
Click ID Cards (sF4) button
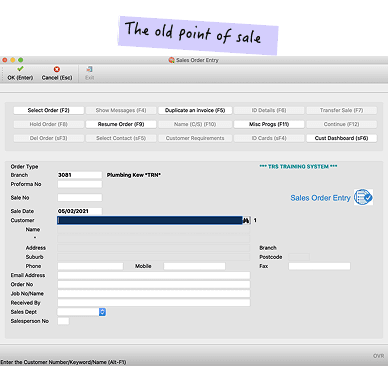click(269, 138)
